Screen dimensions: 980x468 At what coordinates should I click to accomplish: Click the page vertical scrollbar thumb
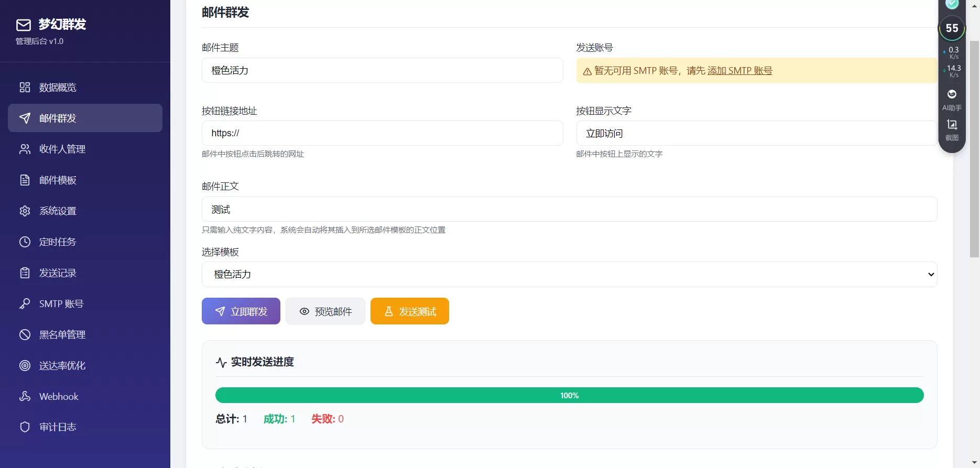975,149
